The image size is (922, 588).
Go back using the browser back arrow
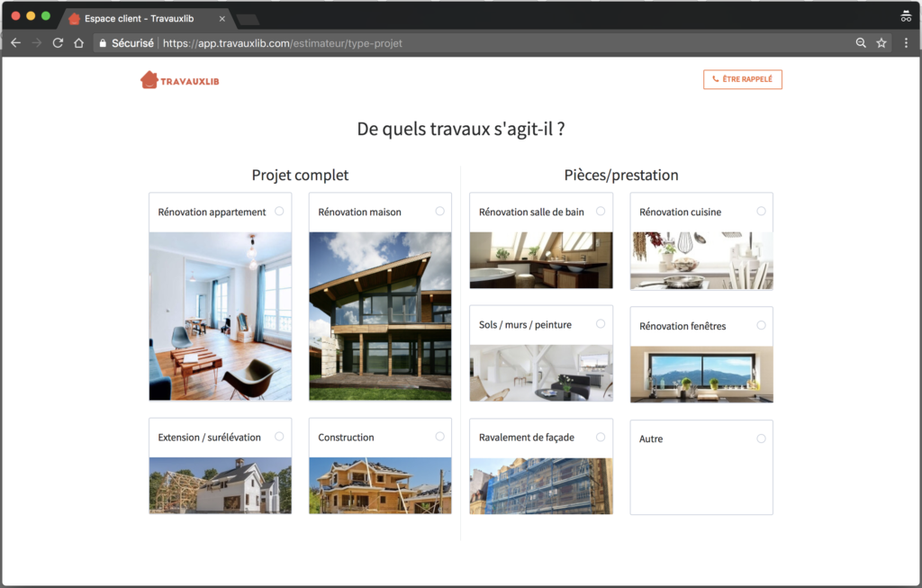[16, 43]
